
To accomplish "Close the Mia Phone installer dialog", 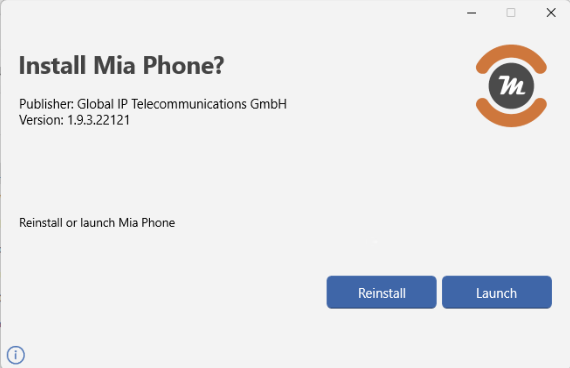I will click(551, 13).
